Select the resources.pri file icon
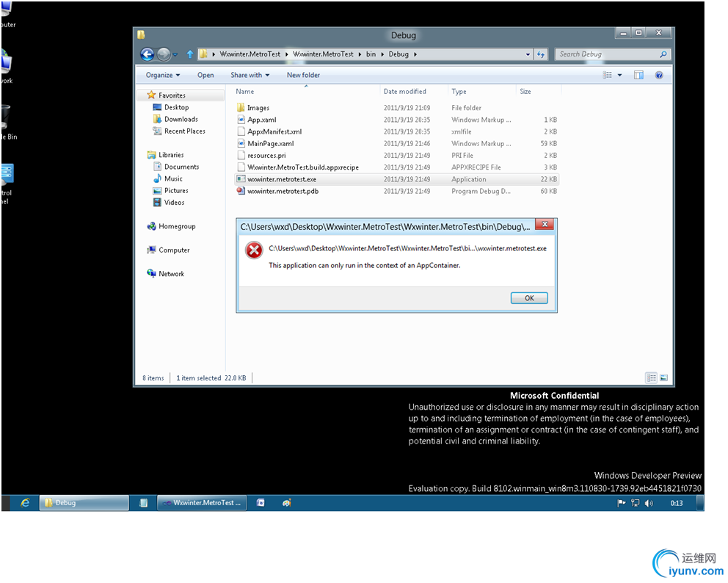The height and width of the screenshot is (583, 728). pos(241,156)
